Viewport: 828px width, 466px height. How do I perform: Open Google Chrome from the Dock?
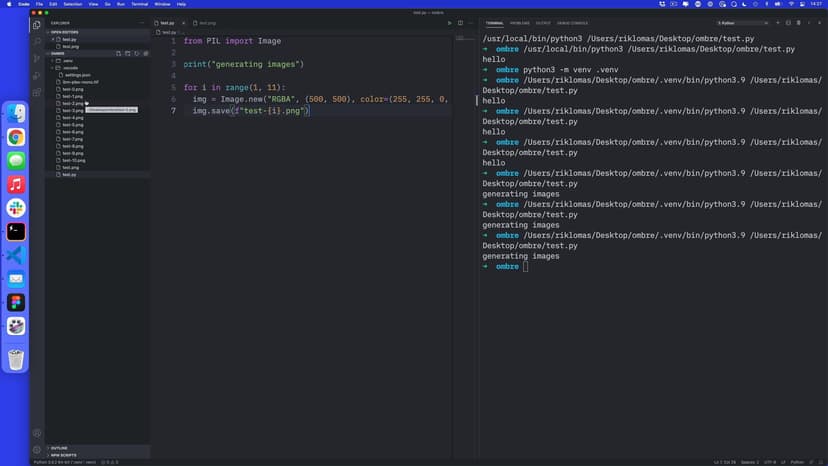(16, 137)
